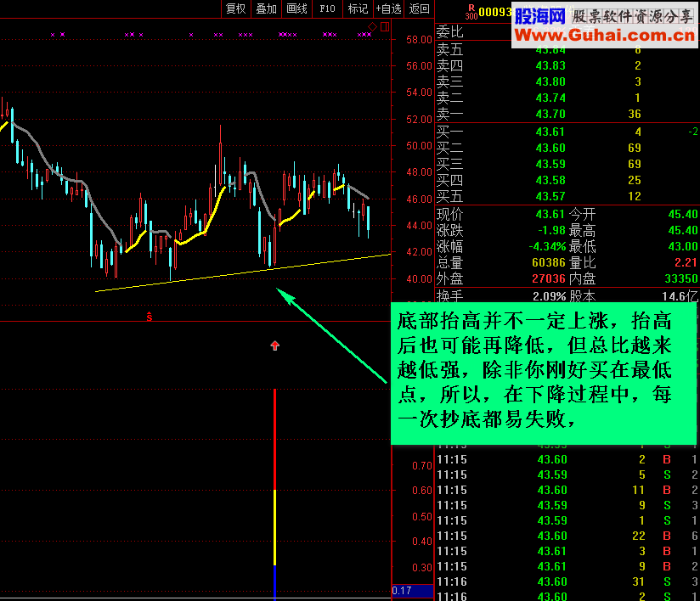Image resolution: width=700 pixels, height=601 pixels.
Task: Click the green annotation text box
Action: 544,373
